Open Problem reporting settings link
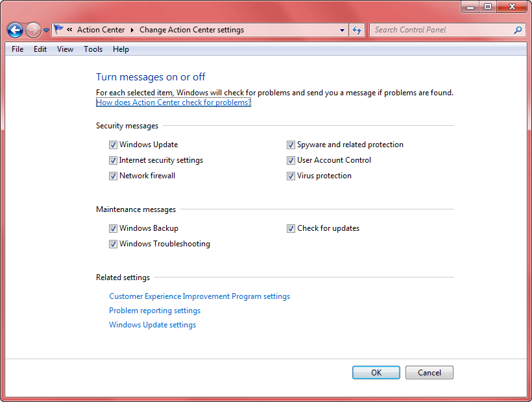 (154, 311)
